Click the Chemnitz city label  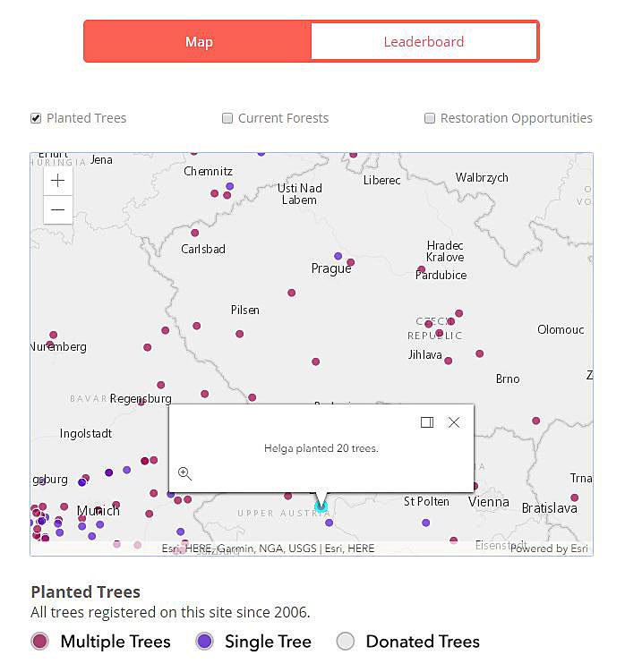click(208, 172)
